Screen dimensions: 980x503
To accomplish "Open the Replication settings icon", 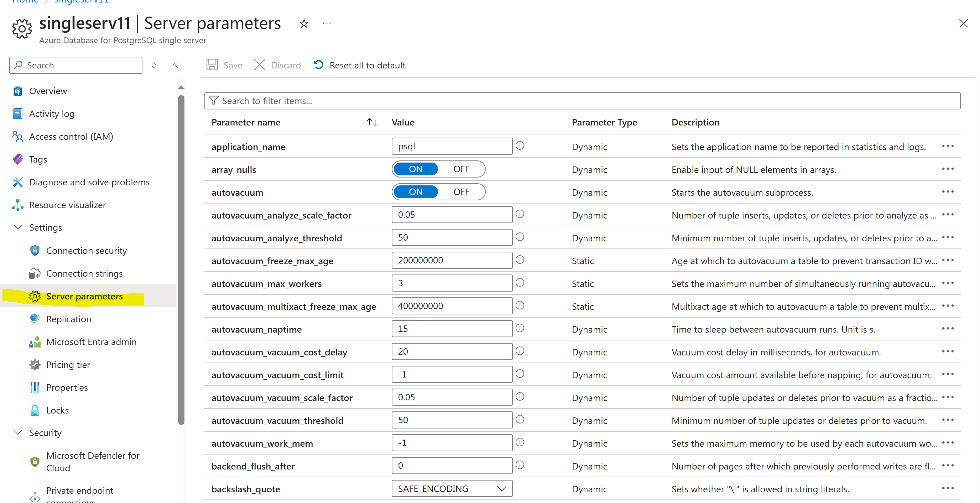I will [35, 319].
